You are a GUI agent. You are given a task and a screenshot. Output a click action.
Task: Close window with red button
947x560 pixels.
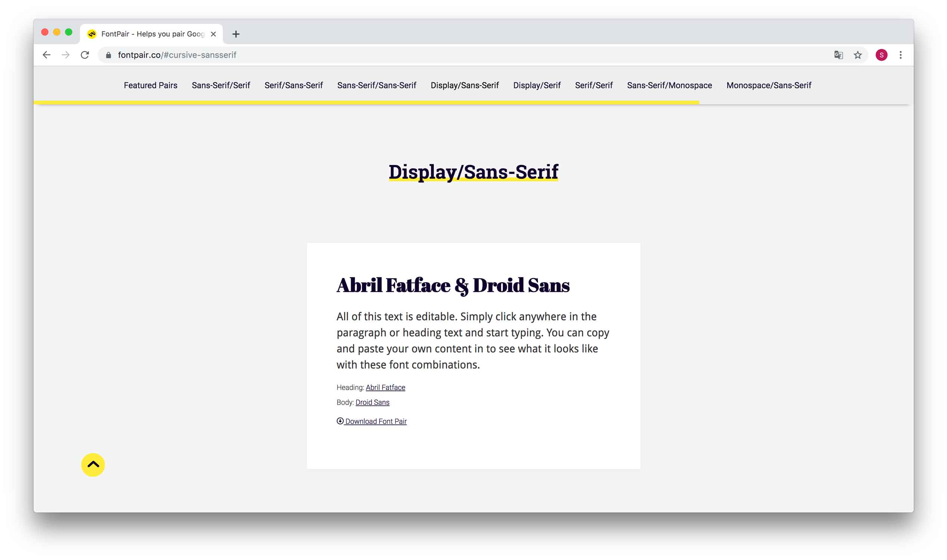tap(45, 32)
